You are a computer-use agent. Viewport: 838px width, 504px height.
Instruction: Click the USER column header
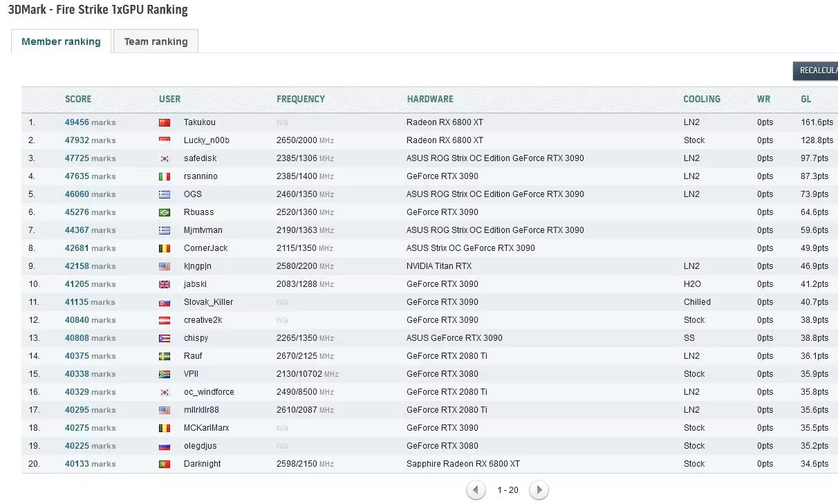(169, 99)
